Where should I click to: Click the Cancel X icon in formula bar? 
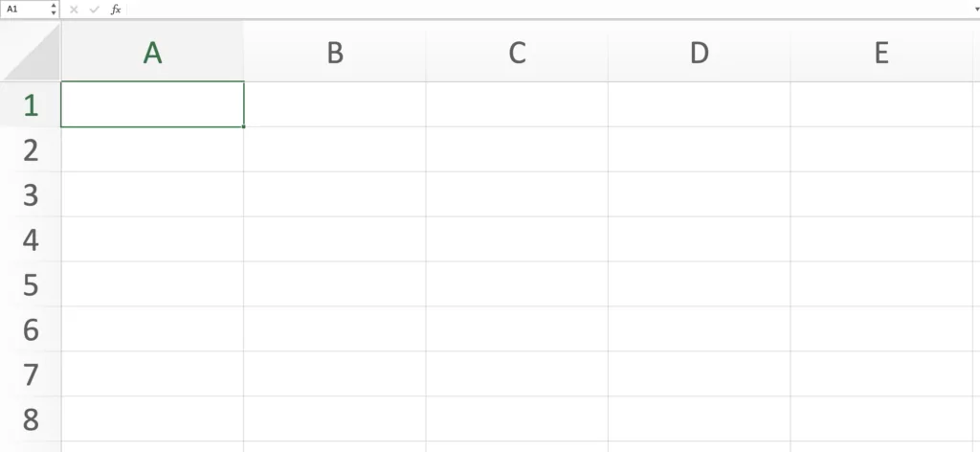click(x=74, y=9)
